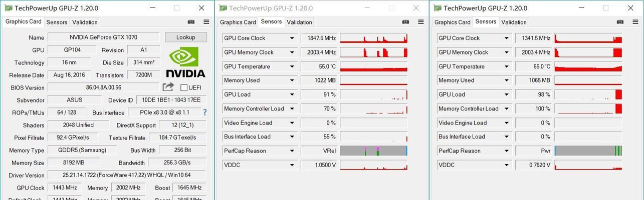Click the GPU-Z app icon in the middle title bar

223,8
